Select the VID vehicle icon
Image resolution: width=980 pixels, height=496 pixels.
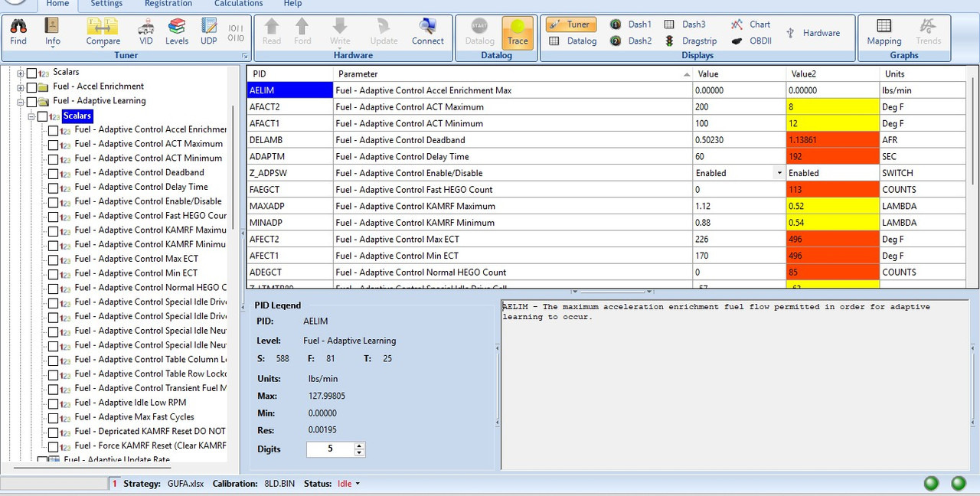coord(146,31)
